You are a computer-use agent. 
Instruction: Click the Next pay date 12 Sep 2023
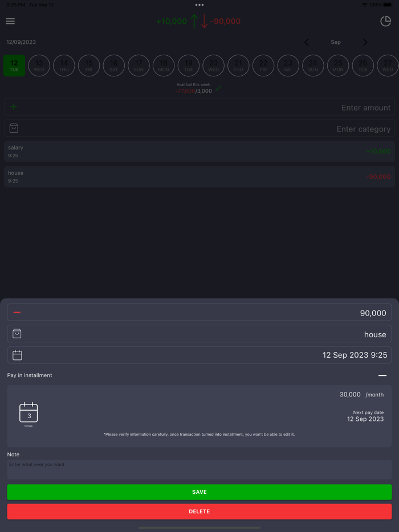[x=365, y=416]
